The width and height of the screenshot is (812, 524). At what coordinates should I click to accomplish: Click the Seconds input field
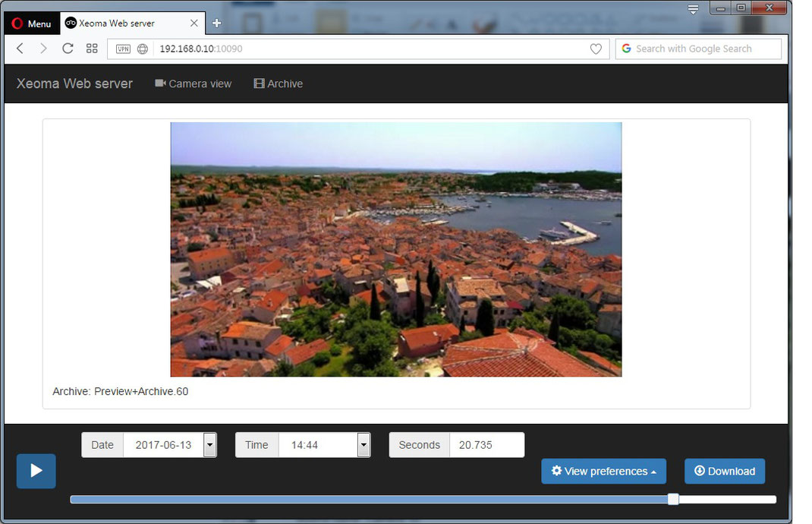[486, 445]
